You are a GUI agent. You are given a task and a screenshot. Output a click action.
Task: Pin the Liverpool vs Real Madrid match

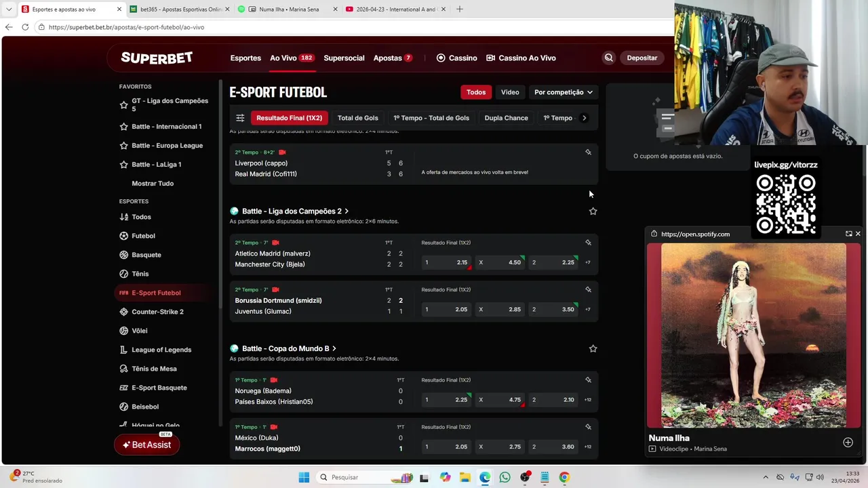588,152
